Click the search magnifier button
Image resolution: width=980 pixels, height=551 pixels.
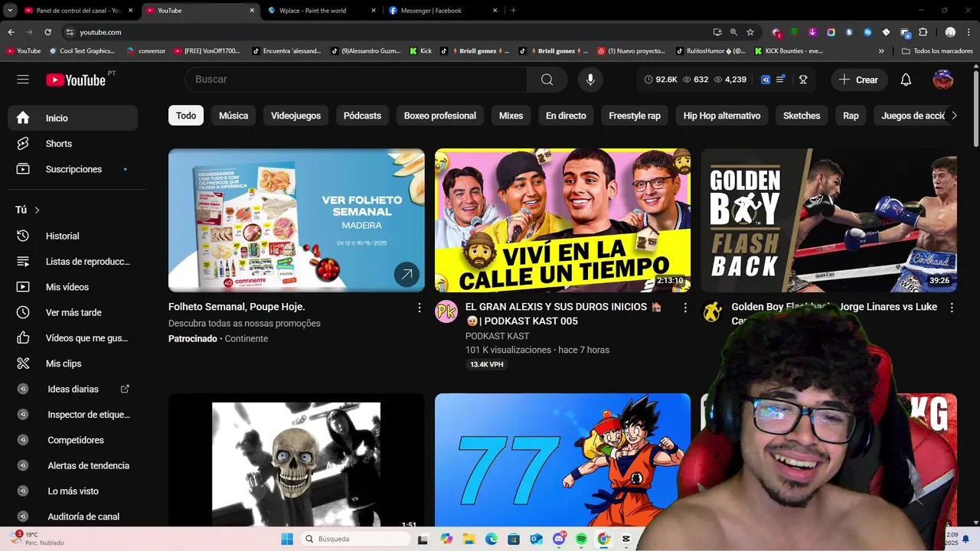pos(547,80)
